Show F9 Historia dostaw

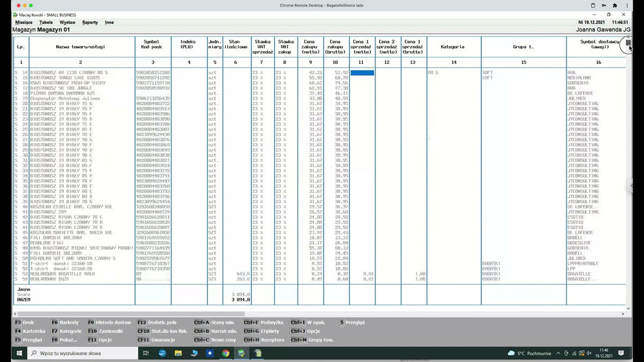tap(109, 322)
